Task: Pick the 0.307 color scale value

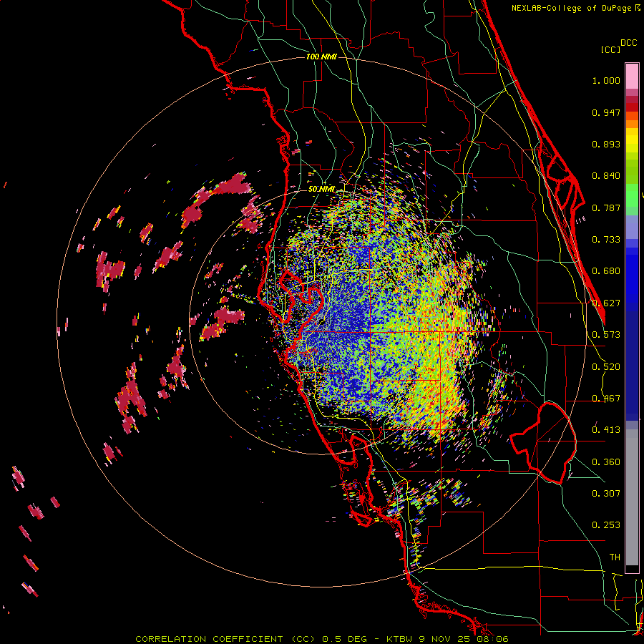Action: tap(606, 494)
